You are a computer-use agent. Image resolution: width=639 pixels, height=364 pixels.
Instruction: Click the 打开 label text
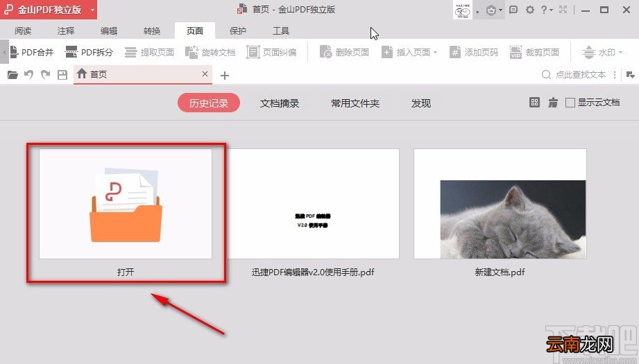point(126,272)
